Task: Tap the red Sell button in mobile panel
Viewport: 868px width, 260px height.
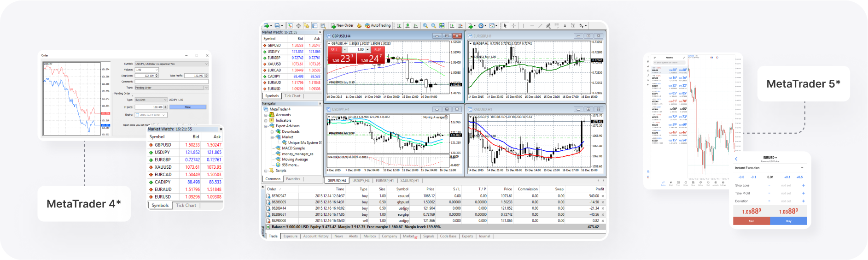Action: click(x=751, y=221)
